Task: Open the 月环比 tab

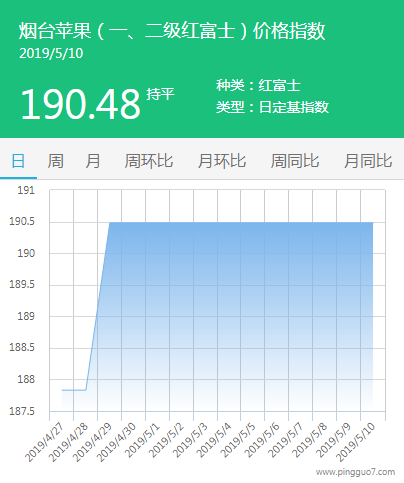Action: 222,161
